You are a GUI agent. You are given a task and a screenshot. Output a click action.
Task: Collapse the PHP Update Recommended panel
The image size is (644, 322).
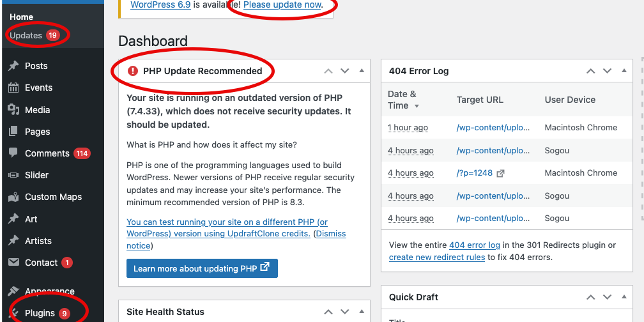pyautogui.click(x=361, y=71)
